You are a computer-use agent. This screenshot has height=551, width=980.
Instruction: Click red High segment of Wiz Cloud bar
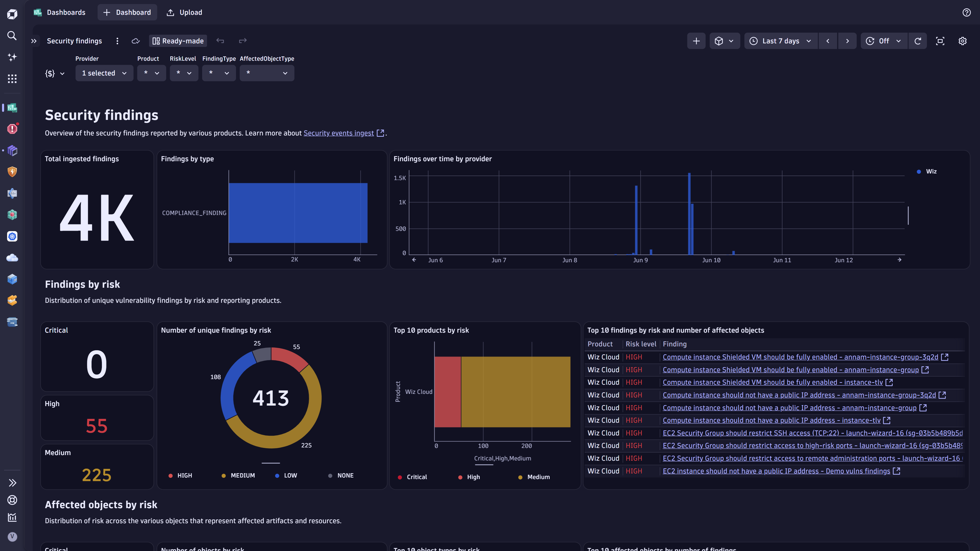pos(447,392)
